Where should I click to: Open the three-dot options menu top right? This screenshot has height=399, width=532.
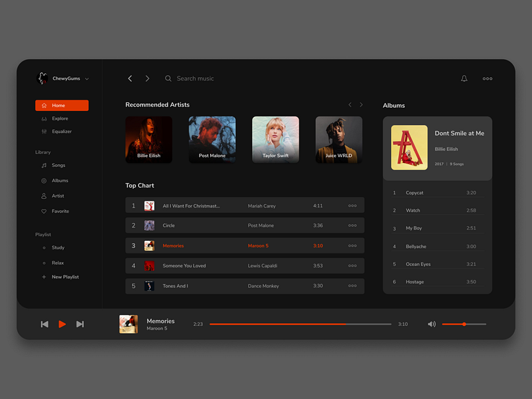point(487,78)
